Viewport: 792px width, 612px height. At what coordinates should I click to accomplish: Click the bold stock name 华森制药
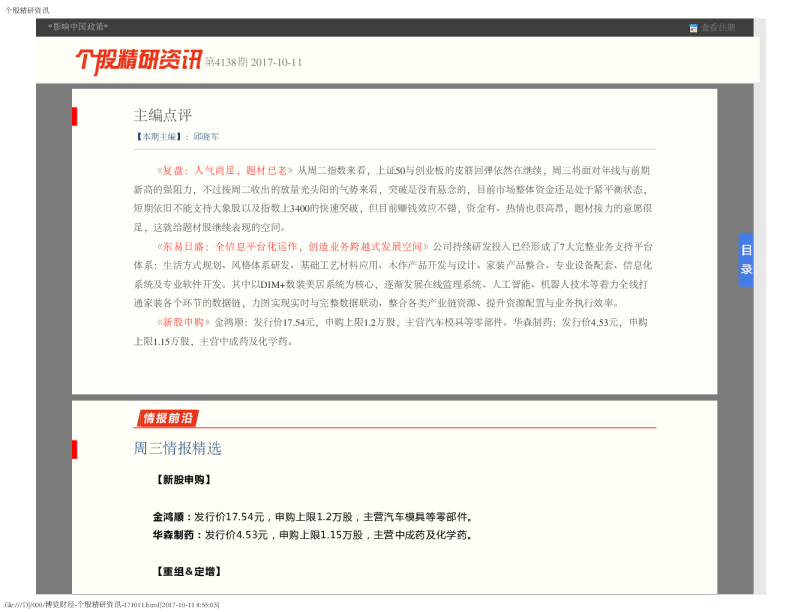174,535
